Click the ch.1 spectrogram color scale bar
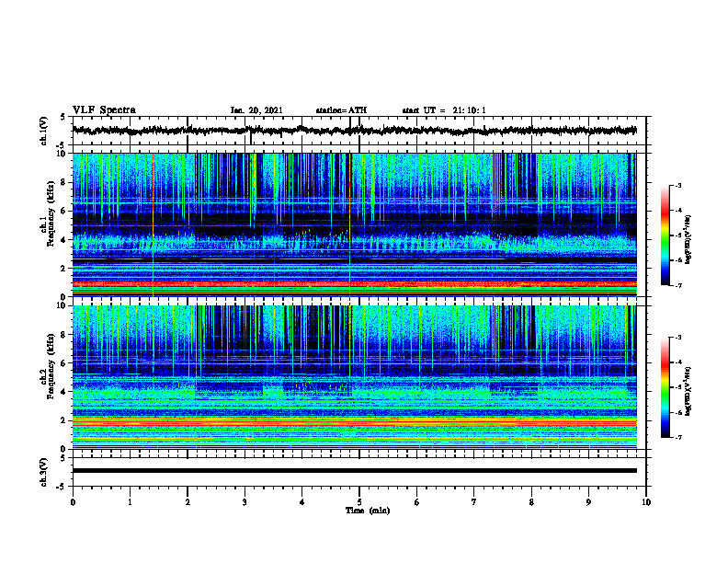 pyautogui.click(x=665, y=236)
